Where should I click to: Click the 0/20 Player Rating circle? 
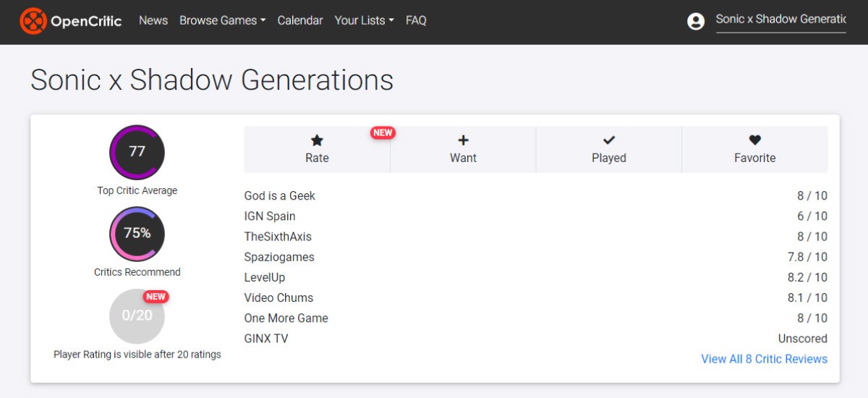137,316
